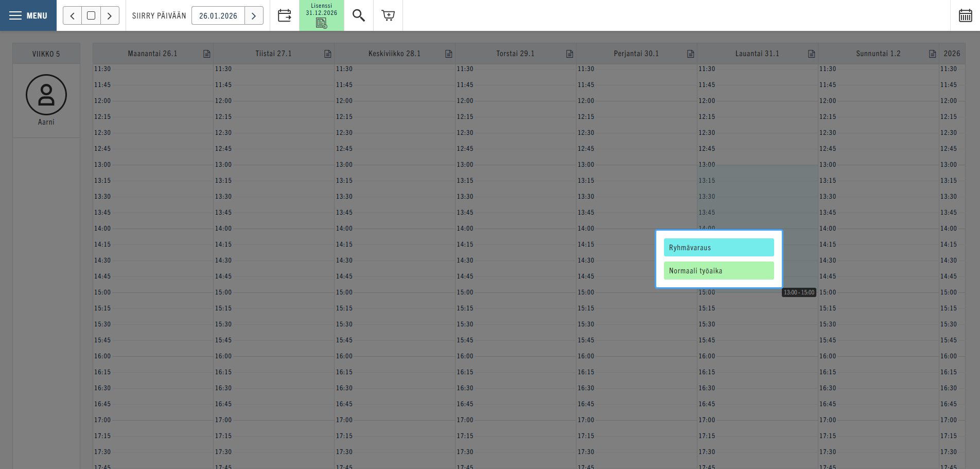Go to previous week arrow
Image resolution: width=980 pixels, height=469 pixels.
[73, 16]
